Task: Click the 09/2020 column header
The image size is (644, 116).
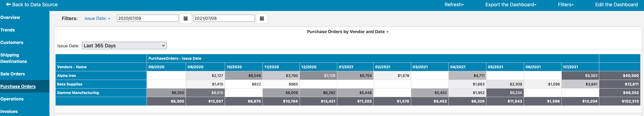Action: pos(205,67)
